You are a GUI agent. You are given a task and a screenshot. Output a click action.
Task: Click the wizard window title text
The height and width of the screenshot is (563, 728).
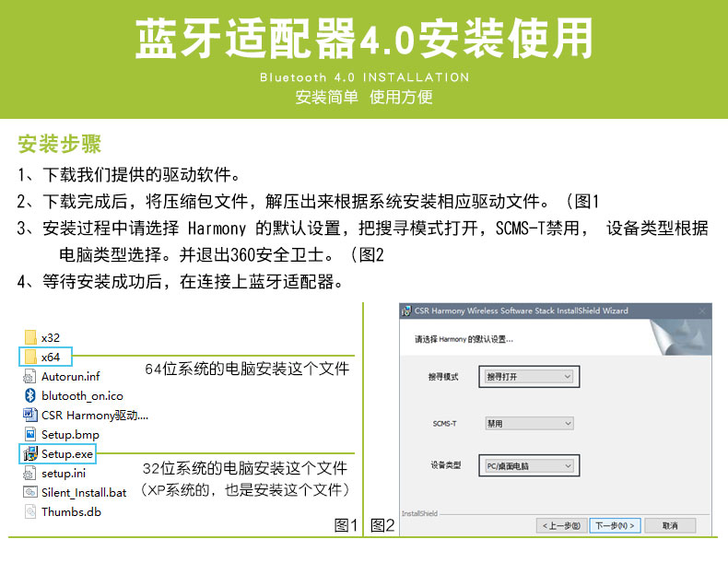click(x=521, y=311)
